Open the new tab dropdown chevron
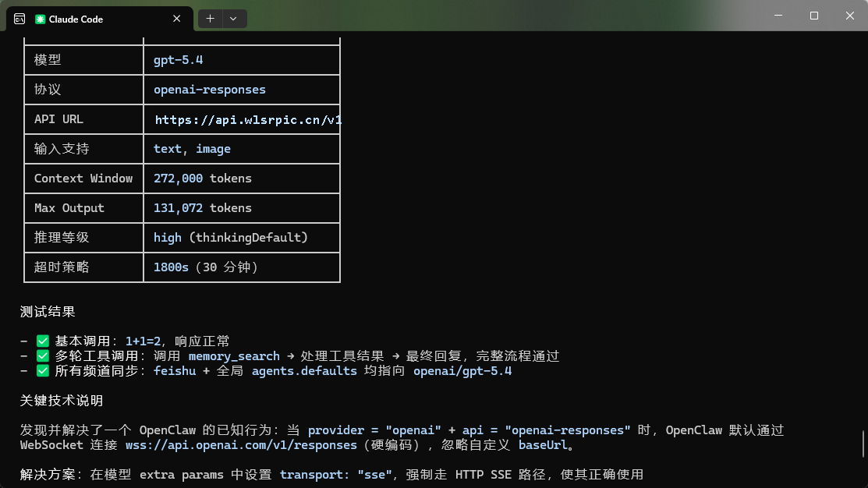 click(x=232, y=19)
